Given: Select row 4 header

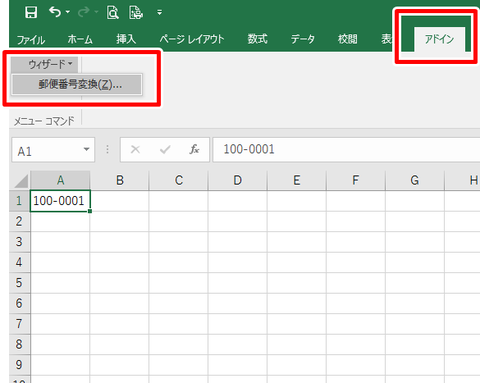Looking at the screenshot, I should pyautogui.click(x=19, y=262).
